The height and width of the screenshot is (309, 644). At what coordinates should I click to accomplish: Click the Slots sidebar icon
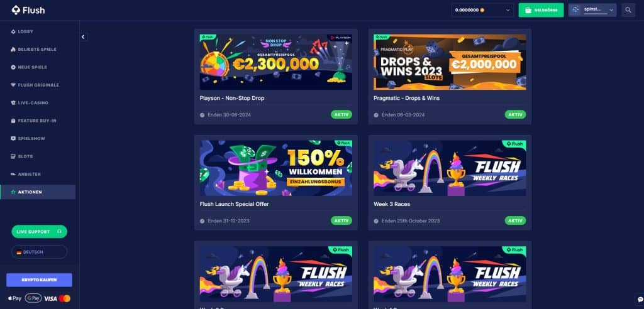tap(13, 156)
